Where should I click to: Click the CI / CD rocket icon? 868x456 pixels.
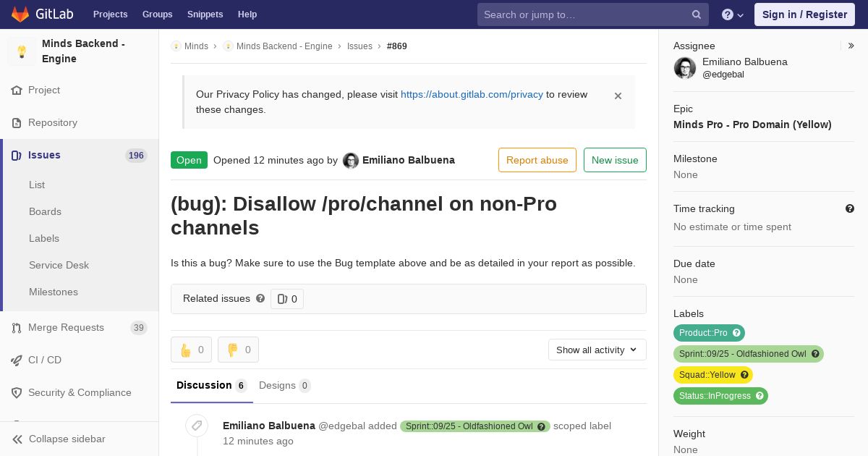[17, 360]
